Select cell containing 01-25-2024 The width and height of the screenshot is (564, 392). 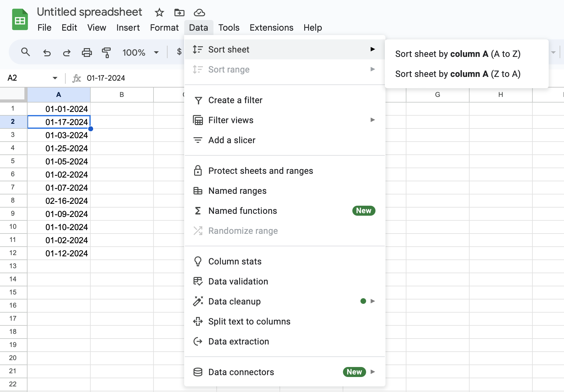tap(59, 148)
